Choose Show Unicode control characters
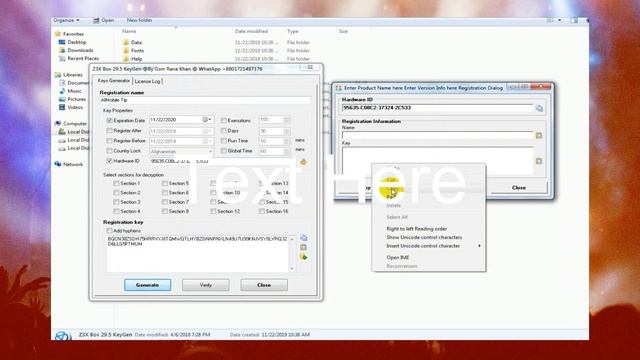This screenshot has width=640, height=360. pyautogui.click(x=424, y=238)
